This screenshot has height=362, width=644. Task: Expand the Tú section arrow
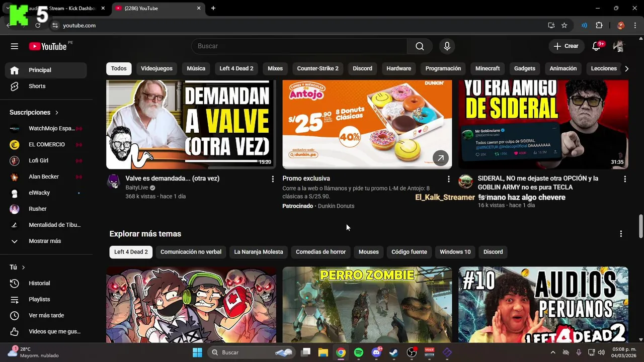[23, 267]
